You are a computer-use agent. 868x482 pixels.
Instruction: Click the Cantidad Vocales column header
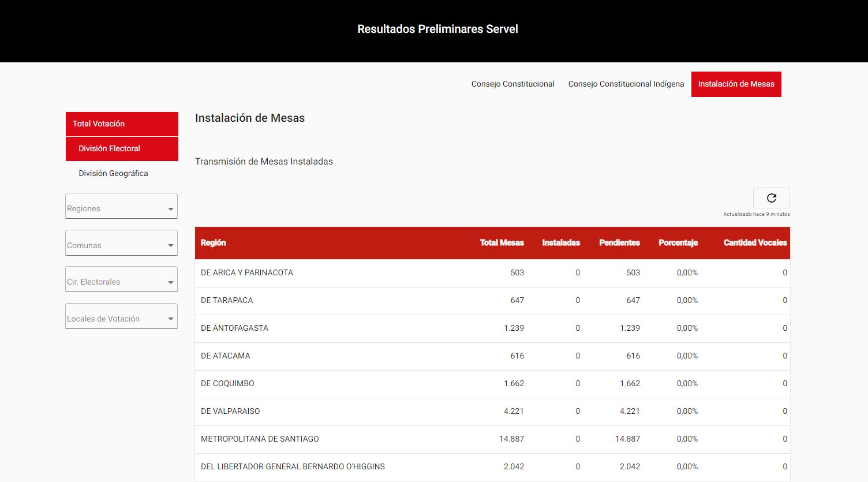click(x=755, y=243)
